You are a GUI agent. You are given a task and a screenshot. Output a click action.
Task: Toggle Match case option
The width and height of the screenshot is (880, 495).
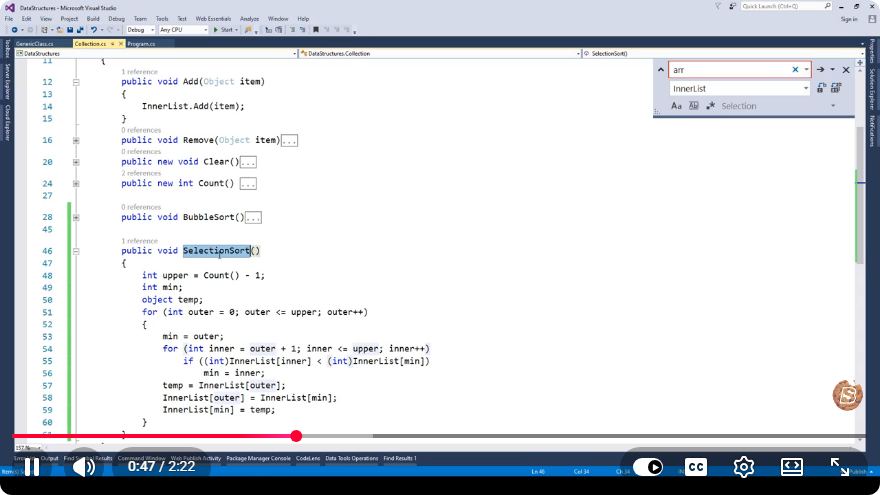676,106
